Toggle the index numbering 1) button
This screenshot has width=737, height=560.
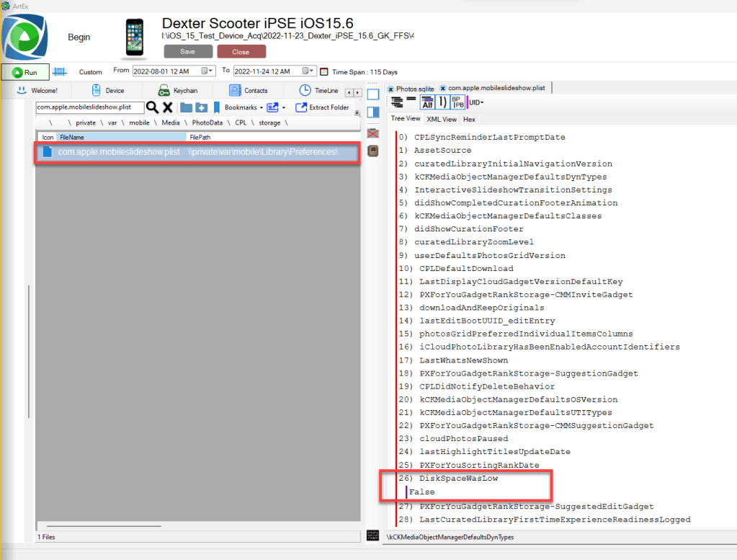pyautogui.click(x=444, y=102)
